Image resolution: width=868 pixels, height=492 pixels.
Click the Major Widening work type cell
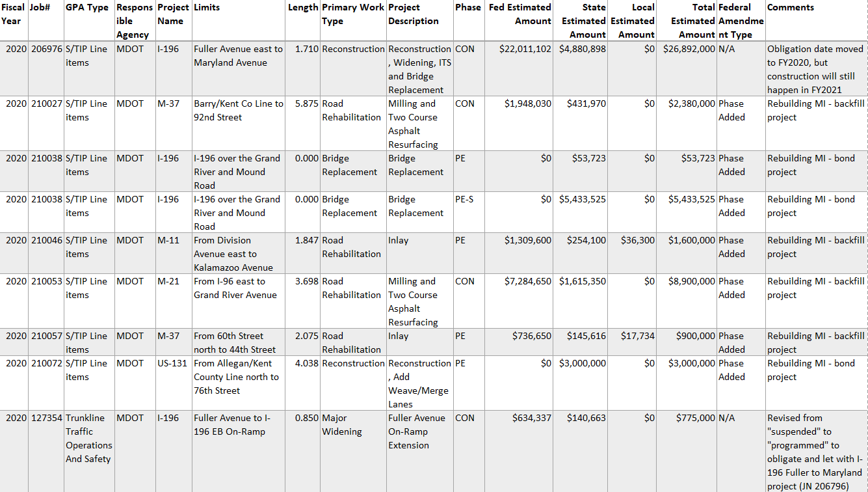pyautogui.click(x=354, y=452)
